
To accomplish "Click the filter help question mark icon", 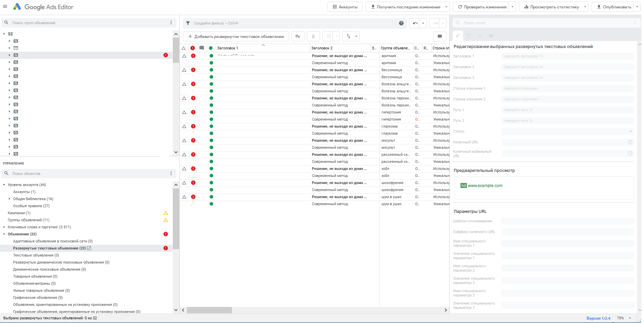I will (401, 23).
